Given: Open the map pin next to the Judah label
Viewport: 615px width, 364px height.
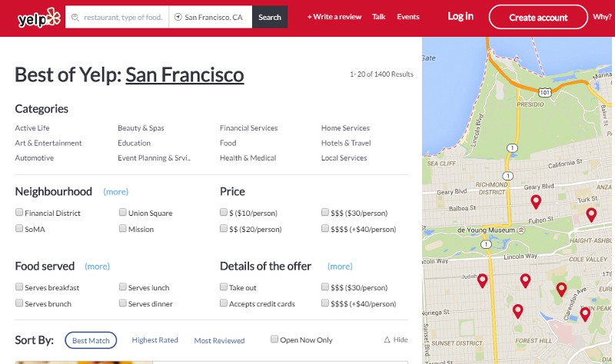Looking at the screenshot, I should click(483, 280).
